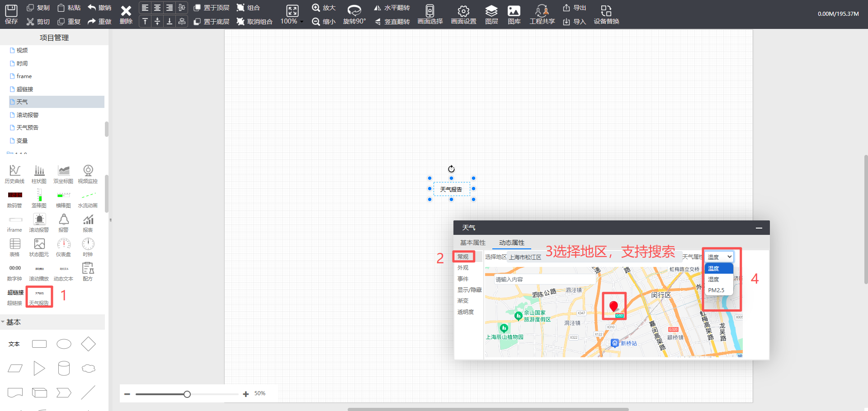868x411 pixels.
Task: Click the 滚动报警 project tree item
Action: [x=28, y=115]
